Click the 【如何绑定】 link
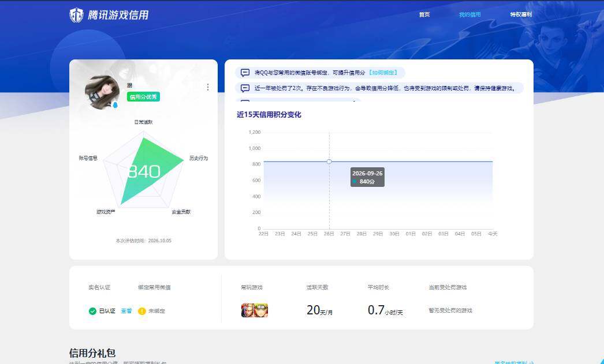The width and height of the screenshot is (604, 364). tap(382, 73)
